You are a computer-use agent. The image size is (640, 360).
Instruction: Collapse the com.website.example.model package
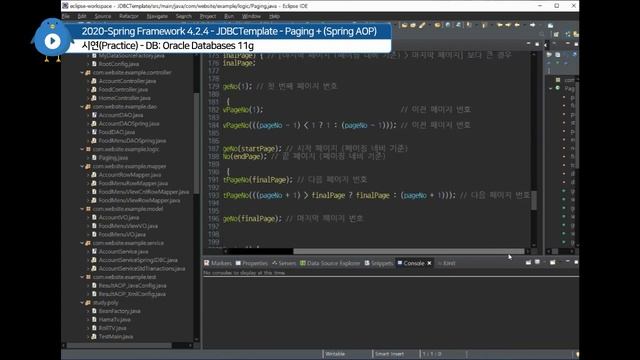click(82, 209)
